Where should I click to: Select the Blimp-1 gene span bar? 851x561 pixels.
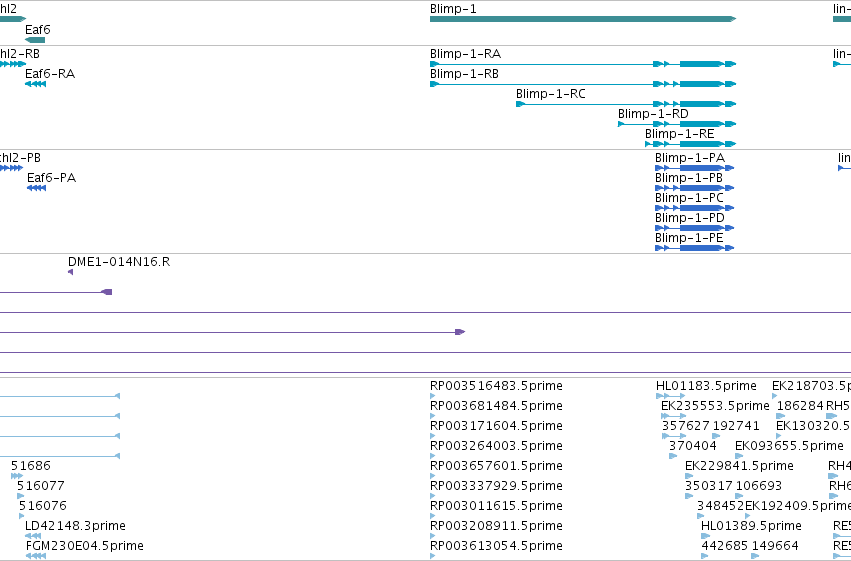(583, 19)
